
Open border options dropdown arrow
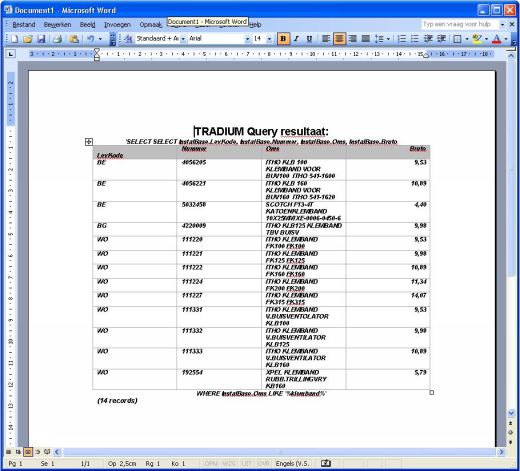(x=467, y=39)
